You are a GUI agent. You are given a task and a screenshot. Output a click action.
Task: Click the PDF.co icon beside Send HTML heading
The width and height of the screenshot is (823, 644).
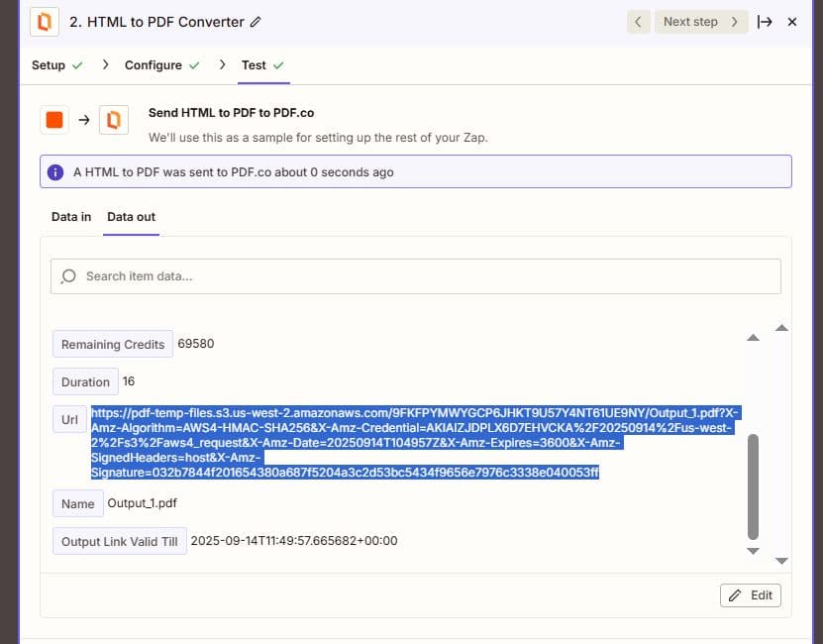tap(113, 120)
